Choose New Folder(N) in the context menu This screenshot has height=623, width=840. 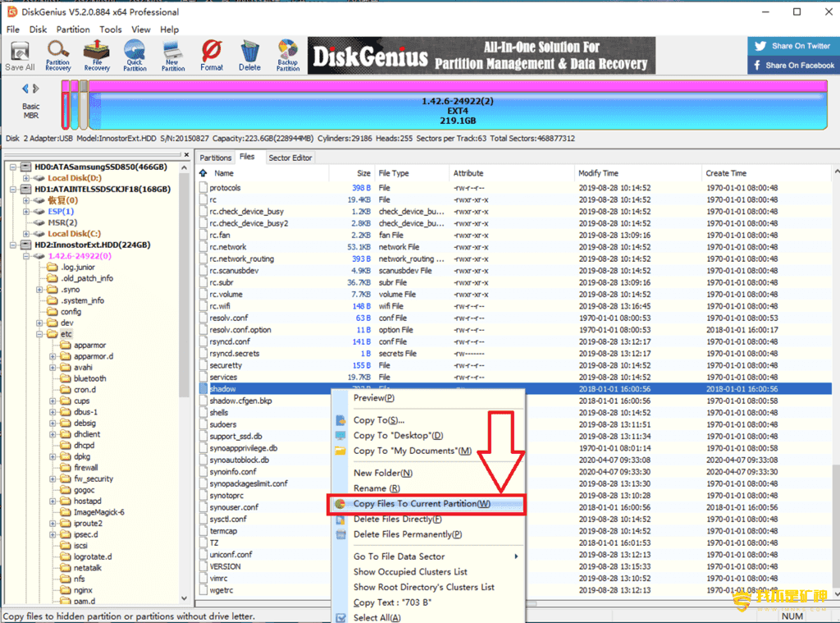[x=383, y=473]
